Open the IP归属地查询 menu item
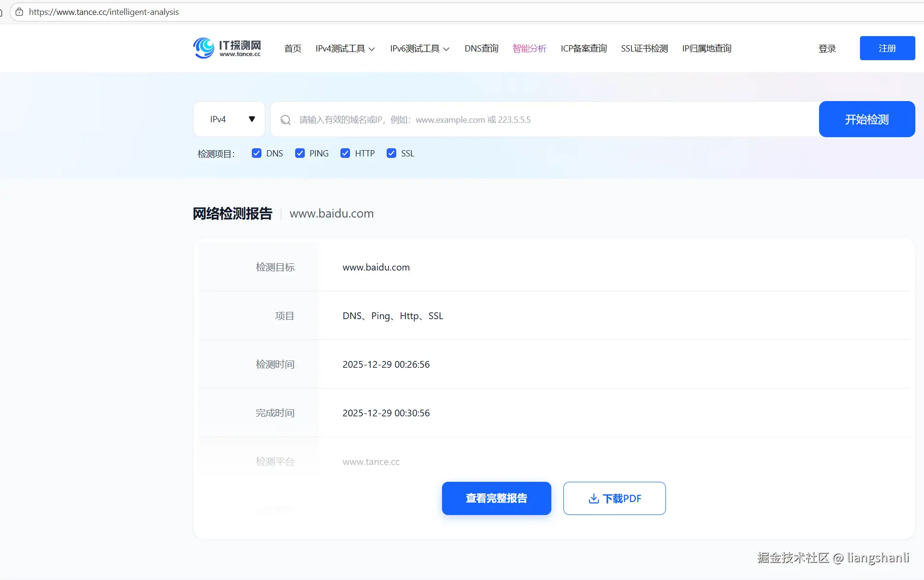 click(706, 48)
